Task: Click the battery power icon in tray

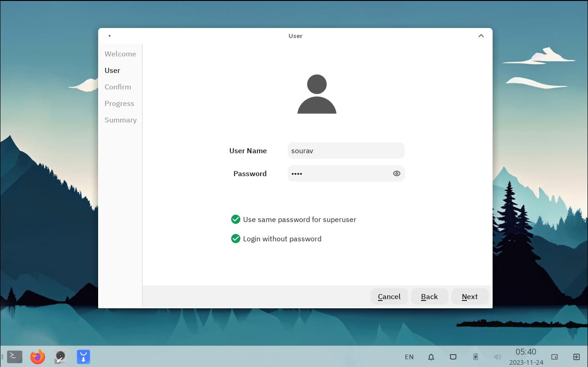Action: coord(476,357)
